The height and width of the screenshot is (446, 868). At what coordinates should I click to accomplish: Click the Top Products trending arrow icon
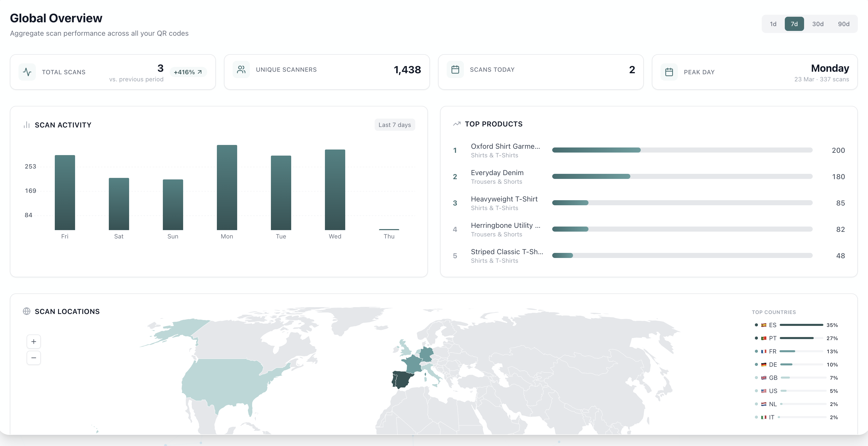pos(457,123)
